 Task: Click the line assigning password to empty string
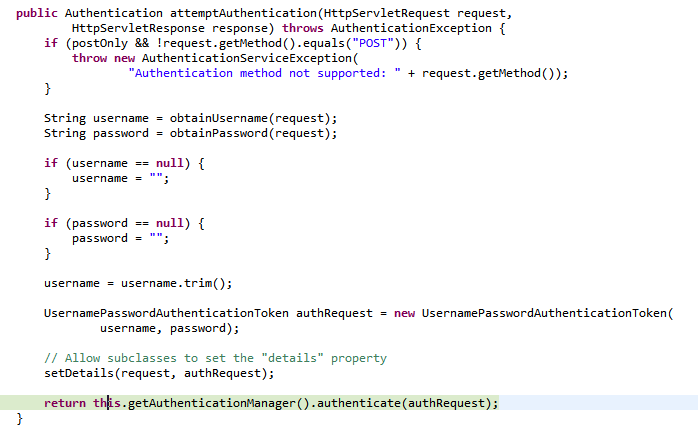[x=121, y=238]
